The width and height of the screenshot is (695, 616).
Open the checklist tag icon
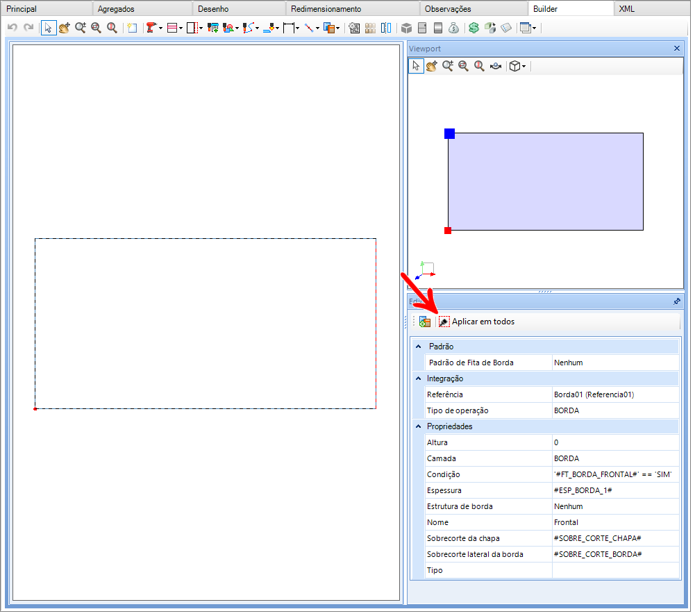coord(506,28)
